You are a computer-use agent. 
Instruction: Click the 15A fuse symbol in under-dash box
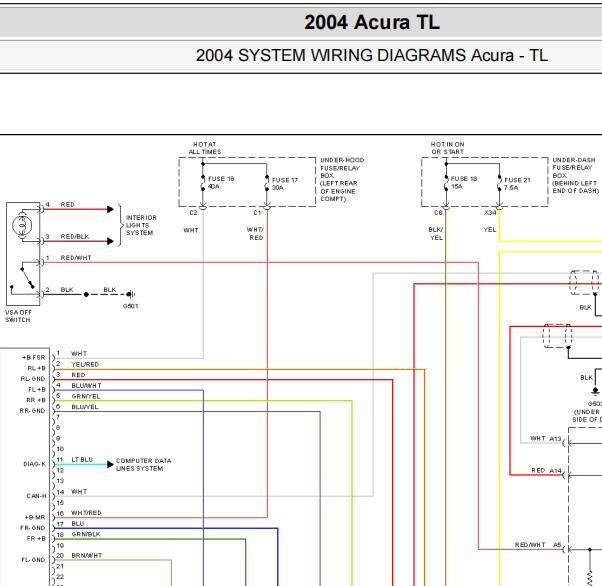[x=446, y=184]
